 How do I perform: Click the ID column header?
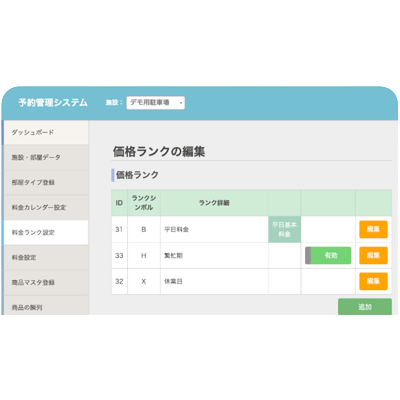pyautogui.click(x=119, y=203)
